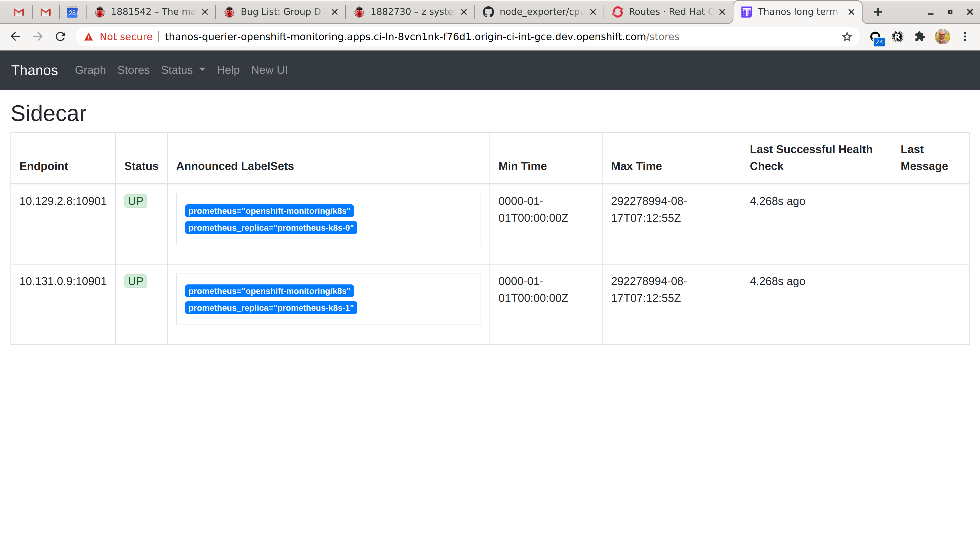
Task: Click the address bar URL
Action: pyautogui.click(x=422, y=36)
